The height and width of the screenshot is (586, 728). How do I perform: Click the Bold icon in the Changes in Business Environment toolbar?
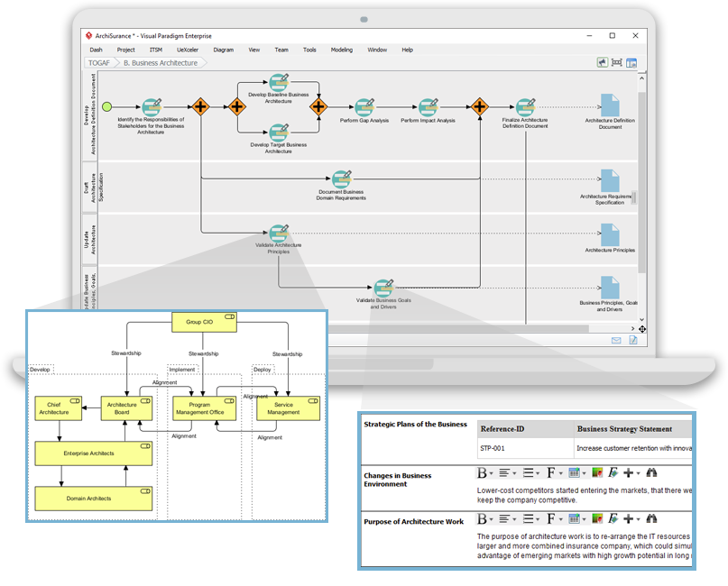[x=481, y=473]
